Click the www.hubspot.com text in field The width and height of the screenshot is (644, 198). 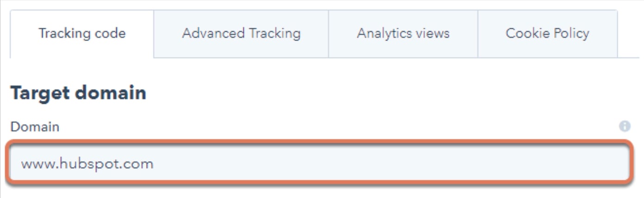87,164
